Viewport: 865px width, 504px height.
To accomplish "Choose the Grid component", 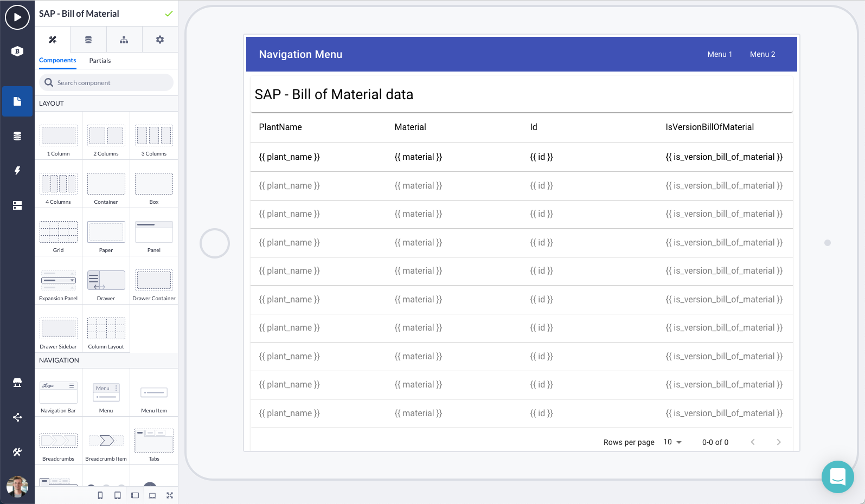I will tap(59, 232).
